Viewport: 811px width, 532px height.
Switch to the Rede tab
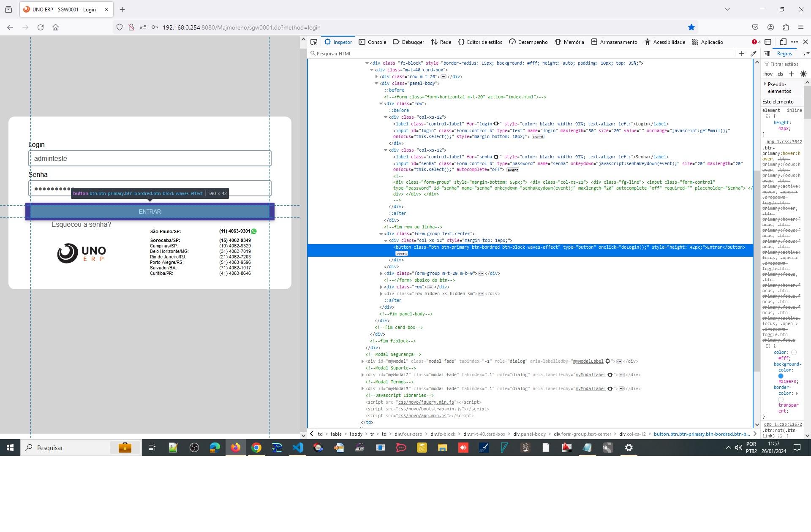click(441, 42)
